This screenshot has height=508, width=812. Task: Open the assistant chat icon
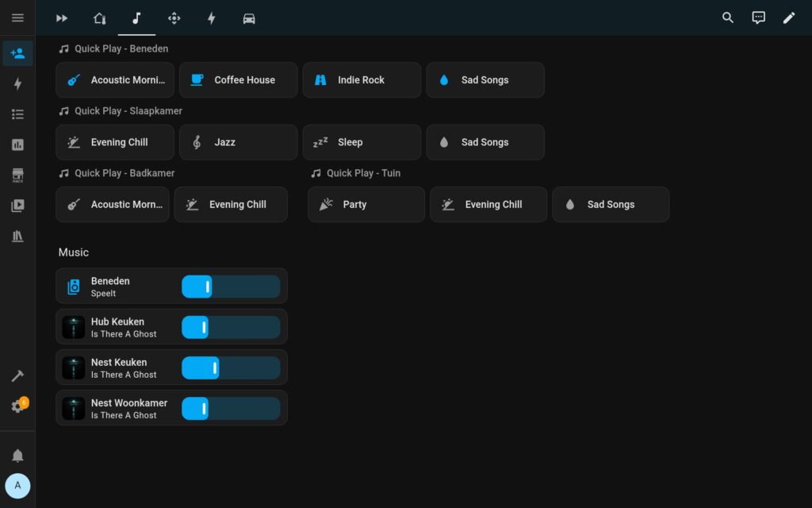point(758,17)
